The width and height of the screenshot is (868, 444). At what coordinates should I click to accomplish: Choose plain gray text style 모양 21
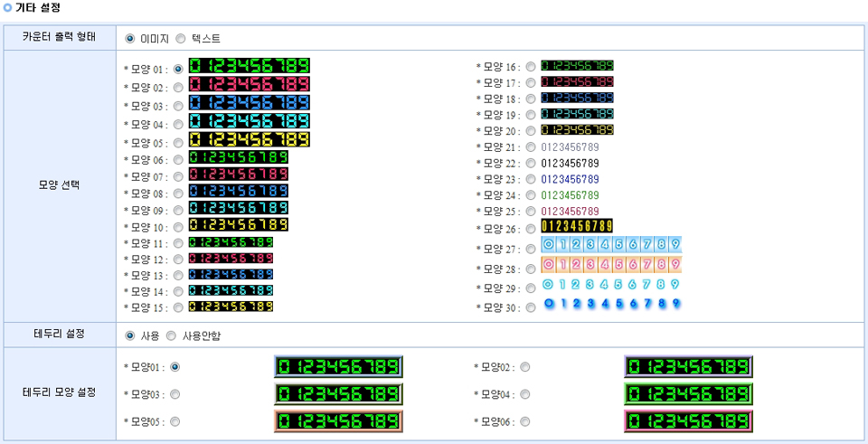tap(531, 147)
